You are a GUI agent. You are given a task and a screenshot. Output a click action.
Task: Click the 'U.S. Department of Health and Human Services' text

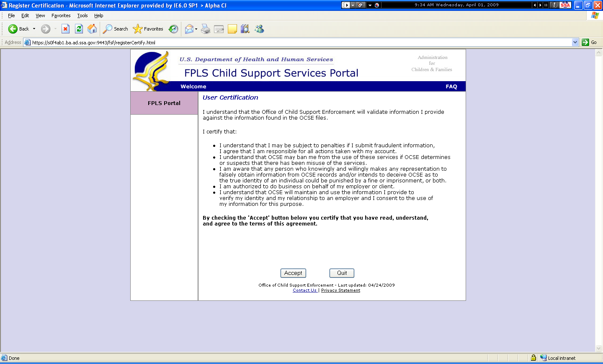256,59
